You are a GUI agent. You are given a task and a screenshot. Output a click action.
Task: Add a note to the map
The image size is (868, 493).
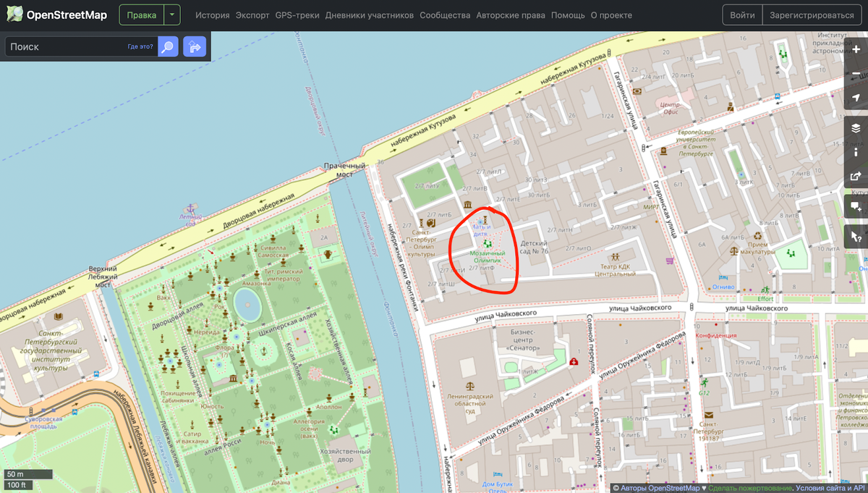[x=856, y=206]
